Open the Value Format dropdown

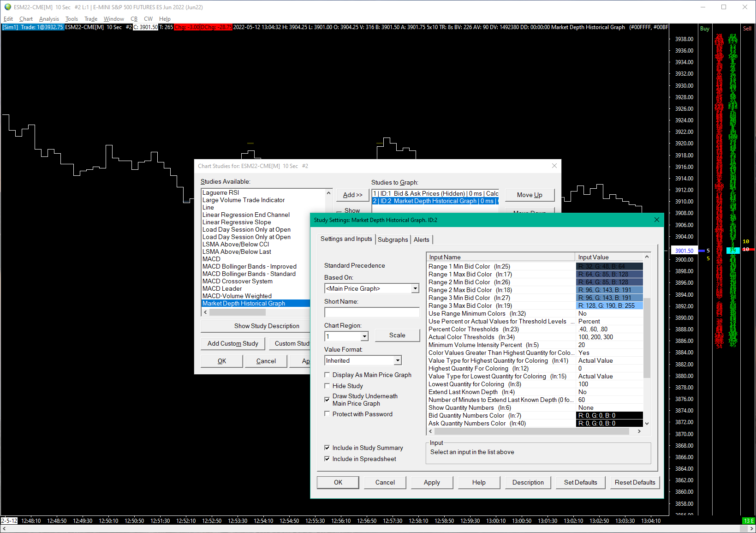coord(398,360)
